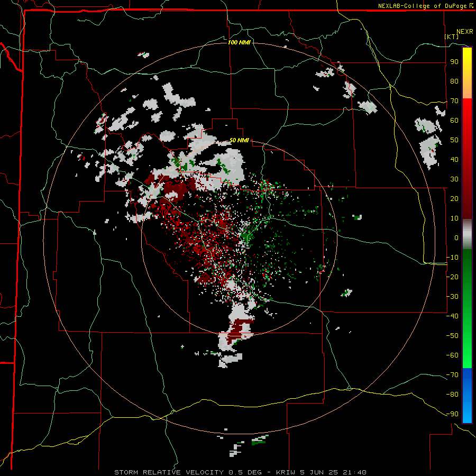This screenshot has height=476, width=476.
Task: Click the -60 tick label on the velocity scale
Action: click(452, 355)
